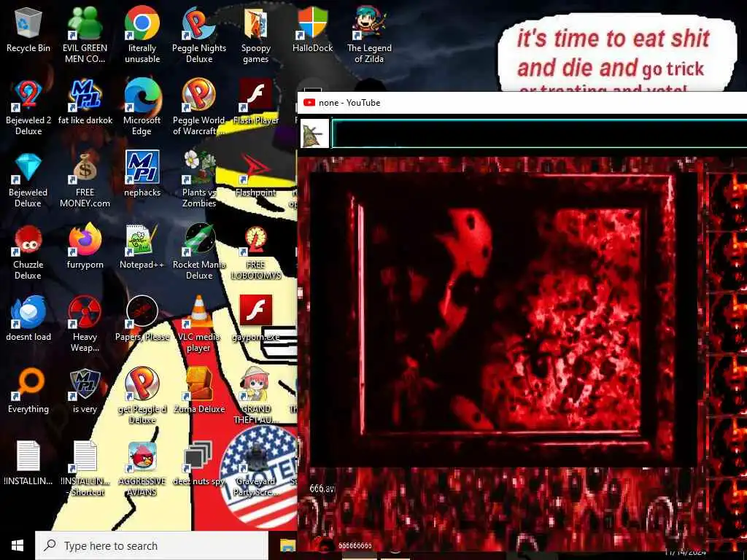Open Graveyard Party Scre... shortcut
Viewport: 747px width, 560px height.
pyautogui.click(x=256, y=469)
